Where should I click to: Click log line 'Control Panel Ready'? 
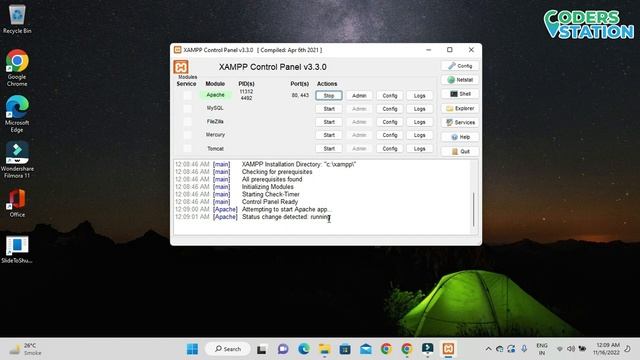click(x=270, y=202)
